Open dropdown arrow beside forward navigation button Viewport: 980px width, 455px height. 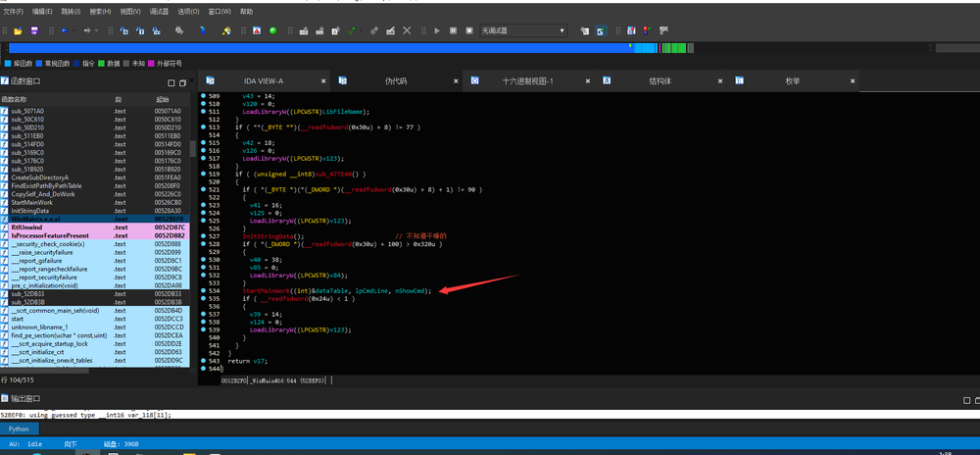click(x=98, y=30)
